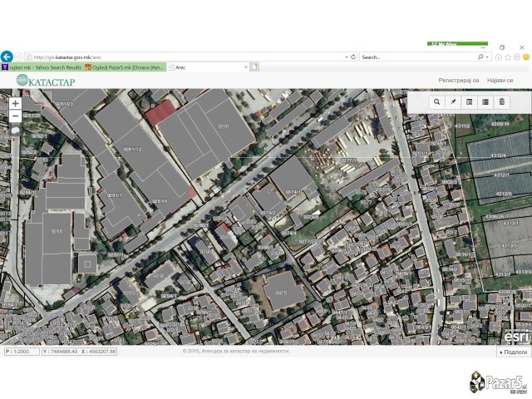532x399 pixels.
Task: Open the address bar history dropdown arrow
Action: pyautogui.click(x=347, y=57)
